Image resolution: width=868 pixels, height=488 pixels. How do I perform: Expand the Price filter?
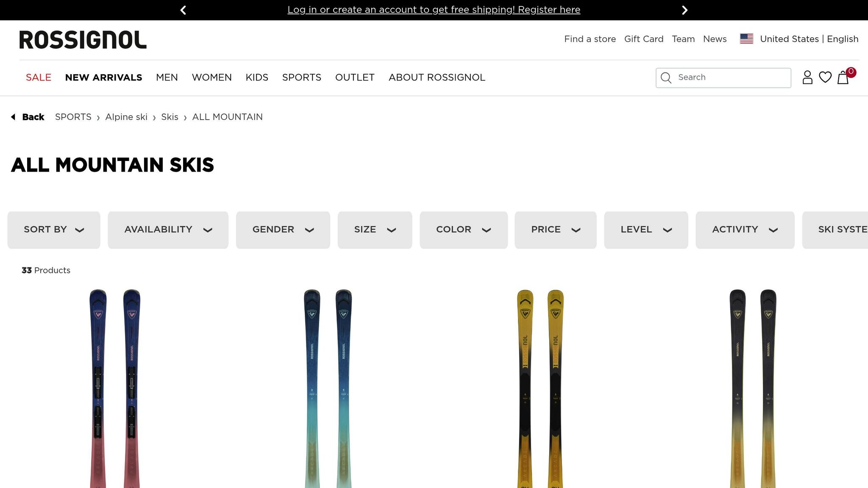[556, 230]
